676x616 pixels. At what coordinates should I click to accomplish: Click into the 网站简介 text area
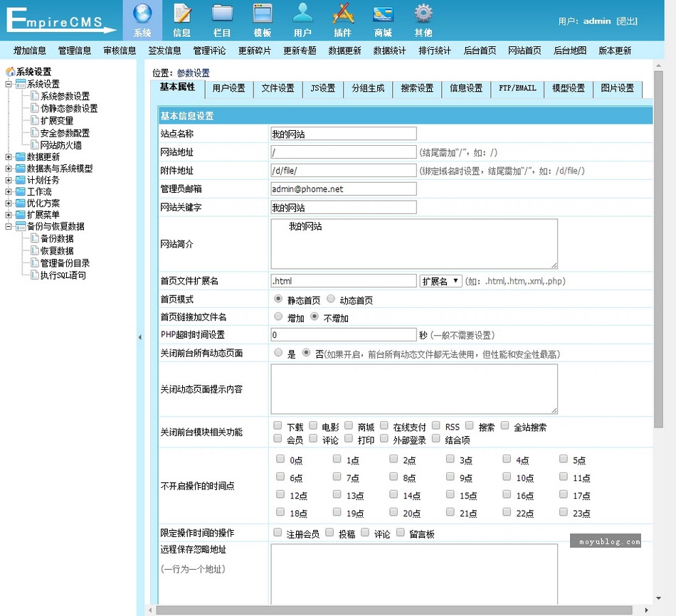tap(414, 243)
